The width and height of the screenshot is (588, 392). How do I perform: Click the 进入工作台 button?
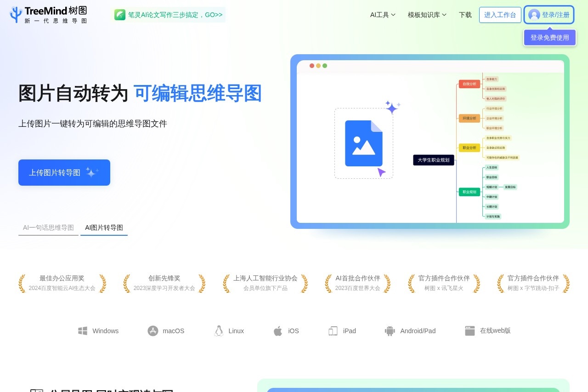click(500, 15)
